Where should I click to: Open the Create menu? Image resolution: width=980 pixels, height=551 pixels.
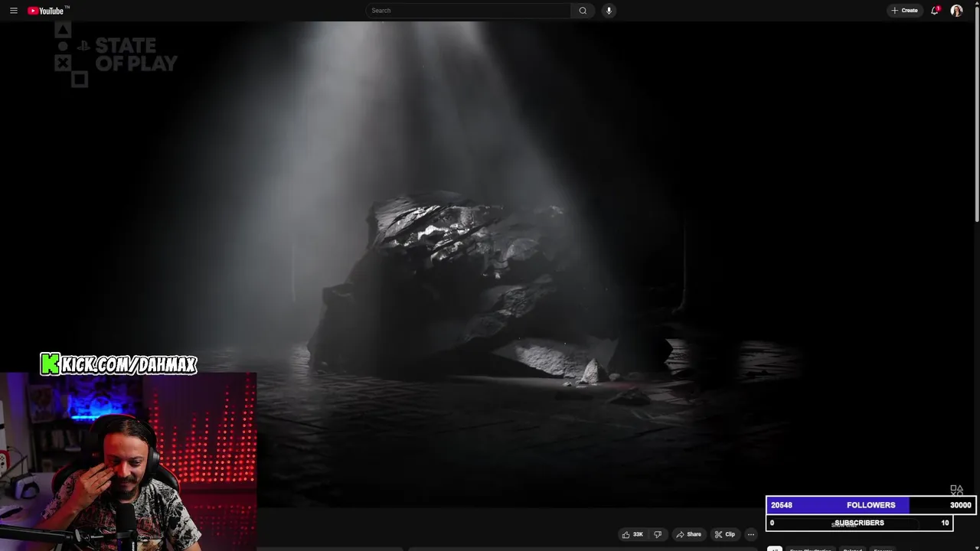[x=904, y=11]
